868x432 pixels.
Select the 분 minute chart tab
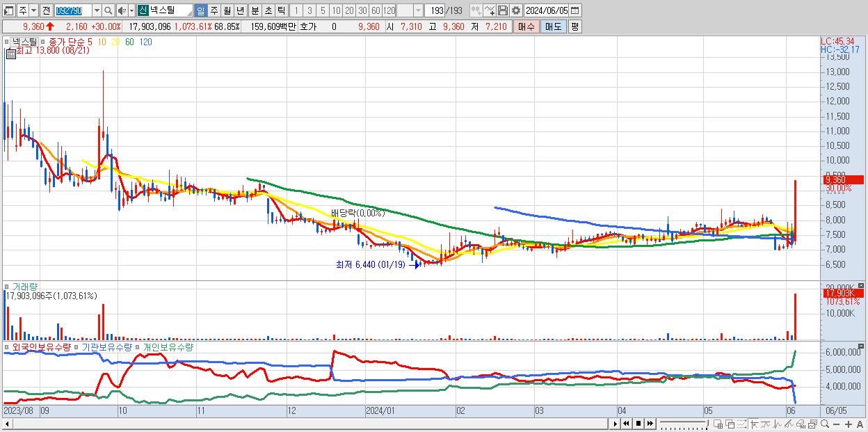point(255,10)
